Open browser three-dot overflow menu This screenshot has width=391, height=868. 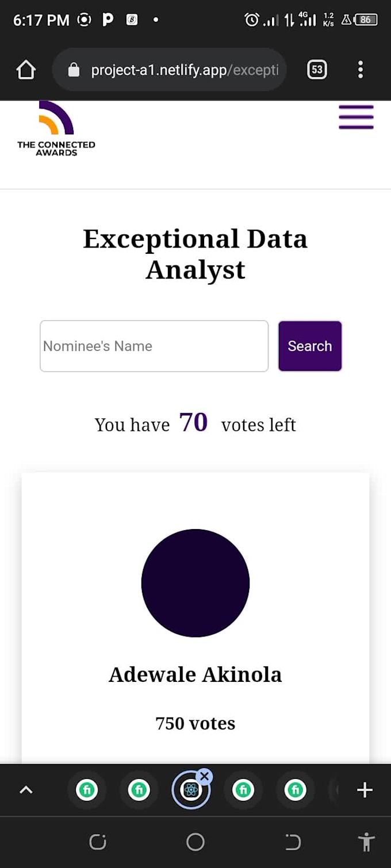(361, 70)
